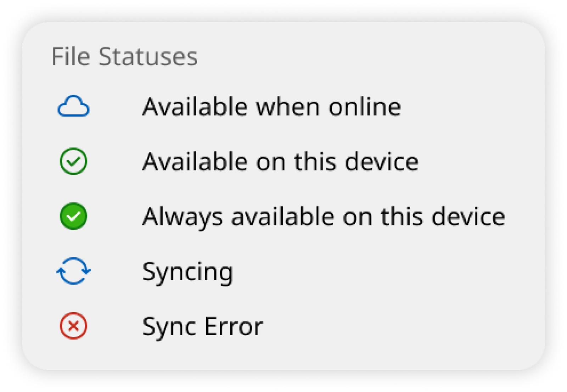Select the "Available when online" label

pos(271,107)
